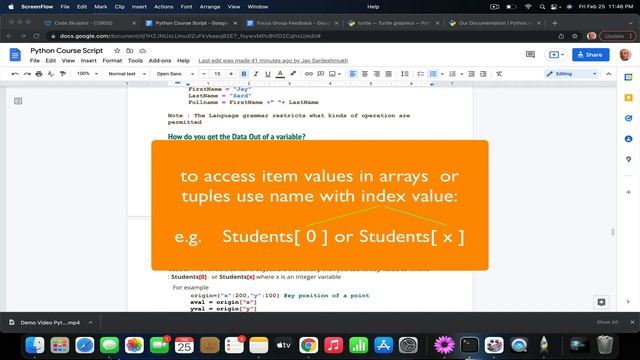Screen dimensions: 640x360
Task: Click Show All downloads
Action: click(x=607, y=322)
